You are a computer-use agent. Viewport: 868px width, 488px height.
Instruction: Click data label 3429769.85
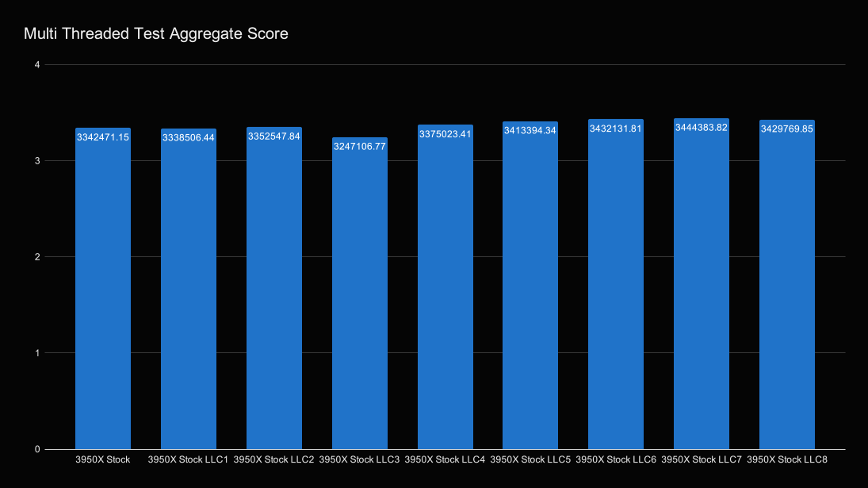pos(786,129)
